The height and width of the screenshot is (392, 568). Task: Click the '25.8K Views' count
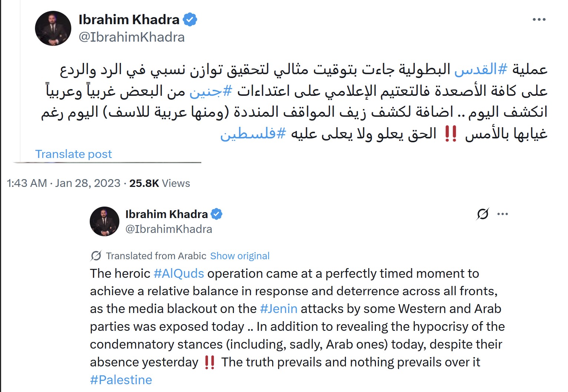tap(159, 183)
